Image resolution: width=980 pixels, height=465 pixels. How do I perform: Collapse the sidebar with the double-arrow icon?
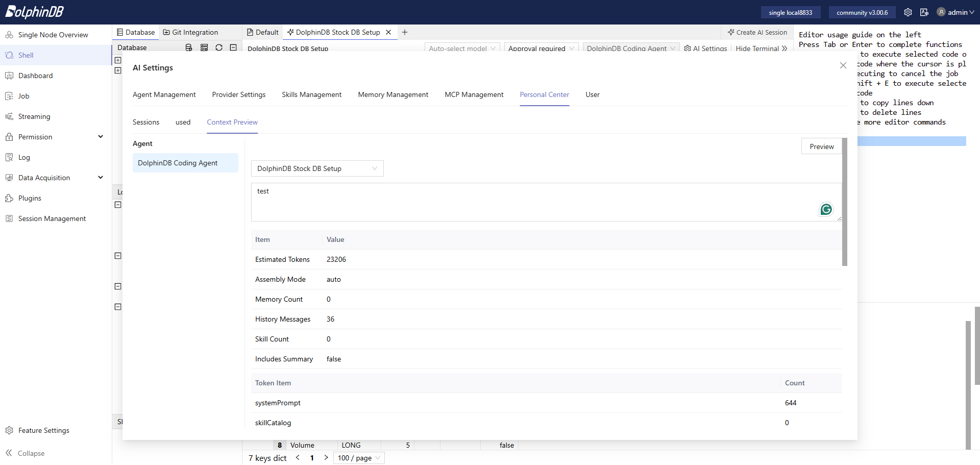(x=9, y=453)
